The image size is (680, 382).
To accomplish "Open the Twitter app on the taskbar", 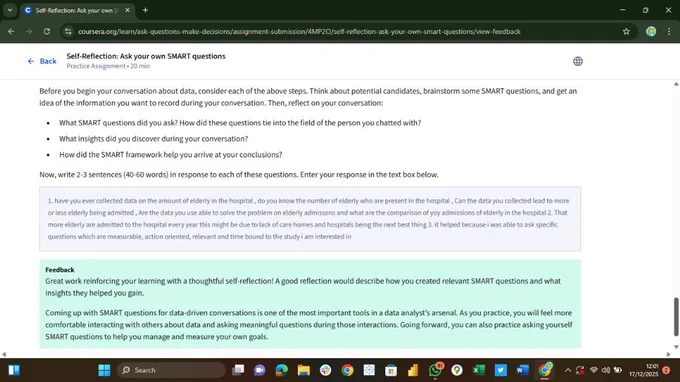I will pyautogui.click(x=500, y=370).
